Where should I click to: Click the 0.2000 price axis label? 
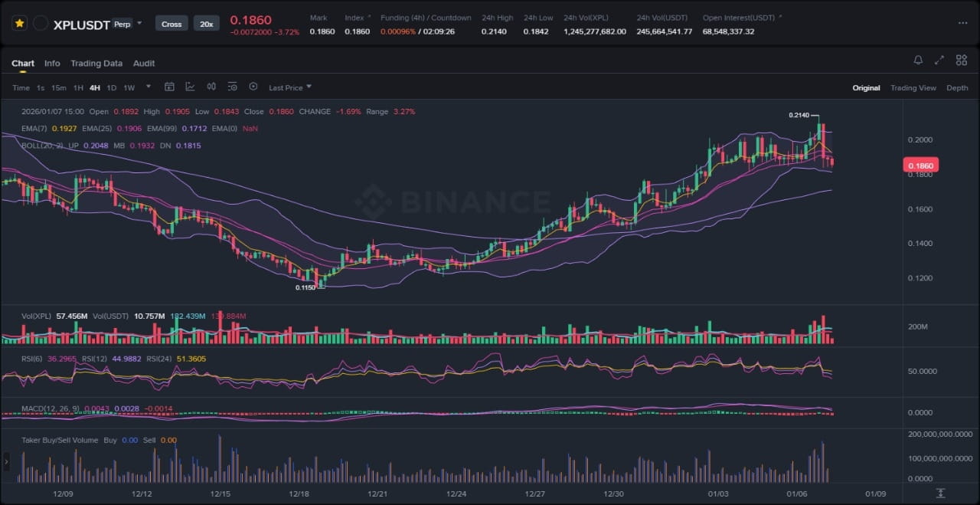921,140
